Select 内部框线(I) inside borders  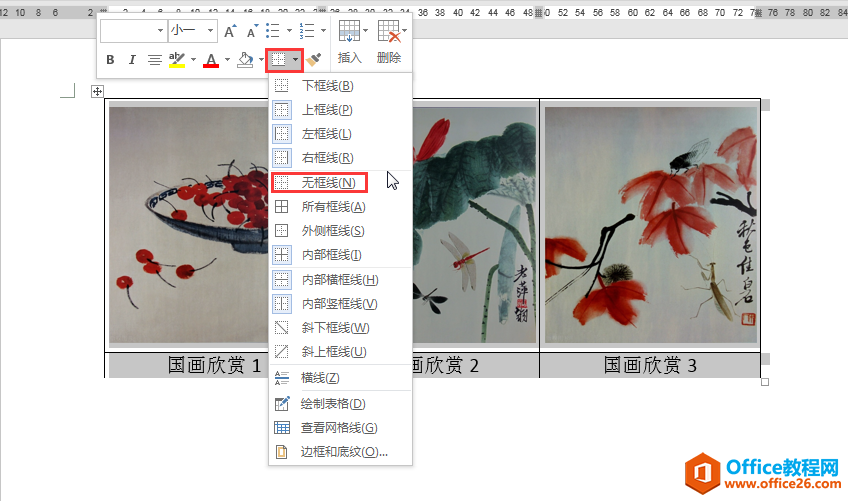(340, 255)
